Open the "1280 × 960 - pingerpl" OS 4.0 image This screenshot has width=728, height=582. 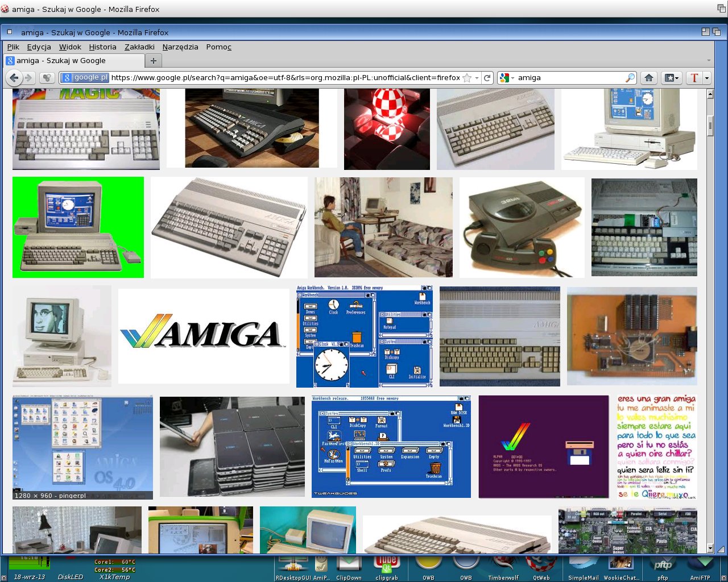tap(82, 448)
